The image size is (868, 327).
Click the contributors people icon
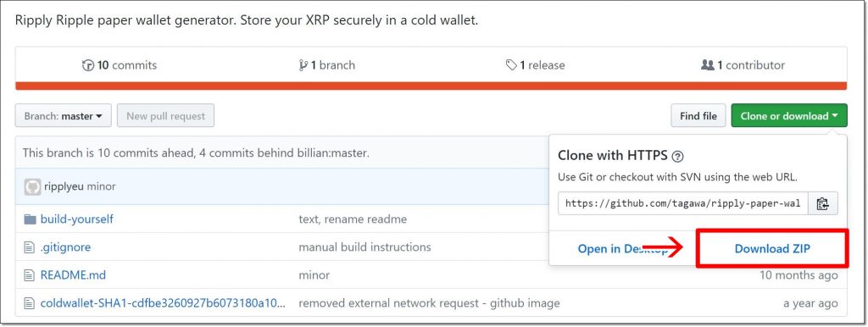pos(707,65)
